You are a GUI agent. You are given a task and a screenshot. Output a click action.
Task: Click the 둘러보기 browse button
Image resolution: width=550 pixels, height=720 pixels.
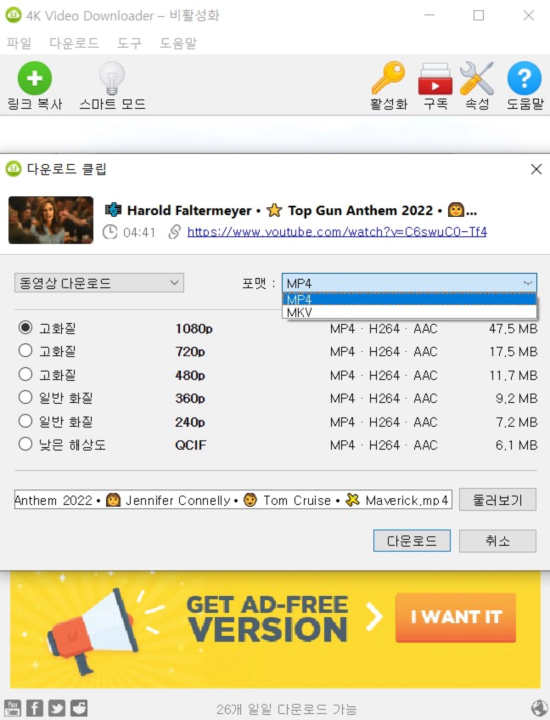[498, 500]
